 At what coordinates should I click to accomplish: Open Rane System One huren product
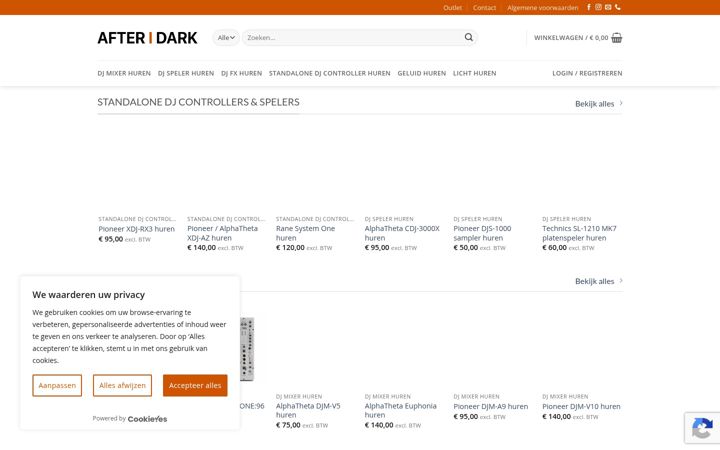[305, 233]
